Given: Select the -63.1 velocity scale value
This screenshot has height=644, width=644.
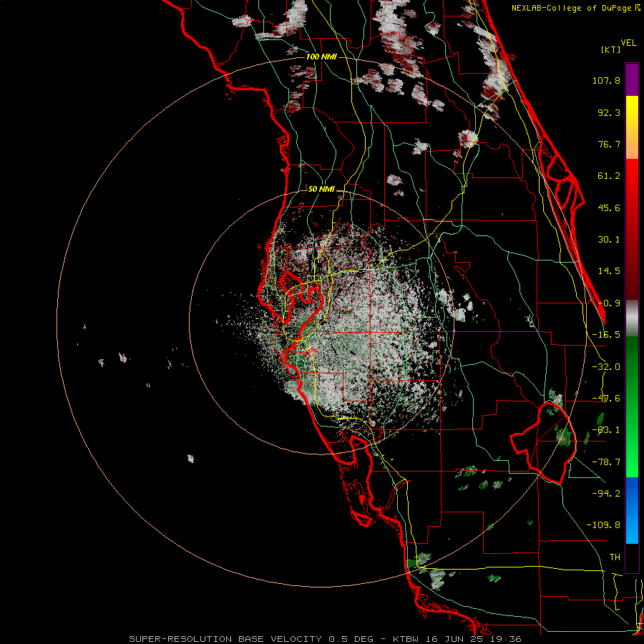Looking at the screenshot, I should coord(606,430).
